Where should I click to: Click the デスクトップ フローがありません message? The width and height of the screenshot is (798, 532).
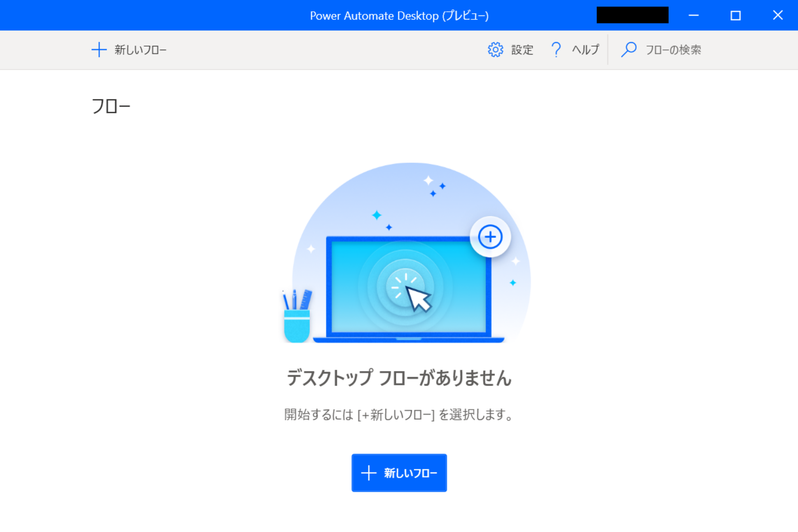399,378
